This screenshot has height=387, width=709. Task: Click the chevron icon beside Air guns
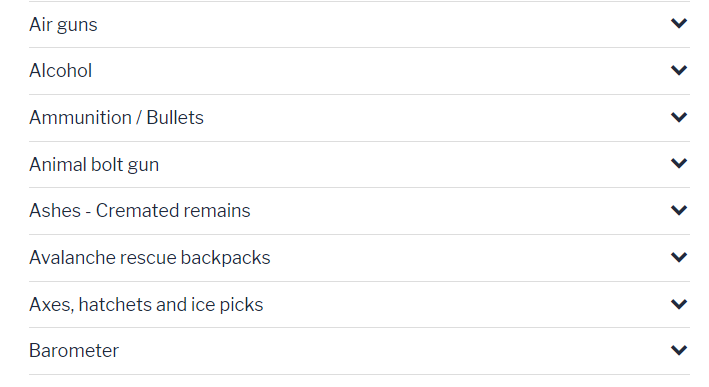tap(679, 23)
